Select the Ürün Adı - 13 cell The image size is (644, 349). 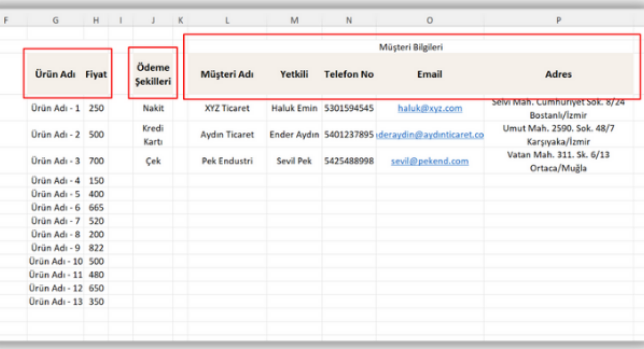(x=56, y=301)
